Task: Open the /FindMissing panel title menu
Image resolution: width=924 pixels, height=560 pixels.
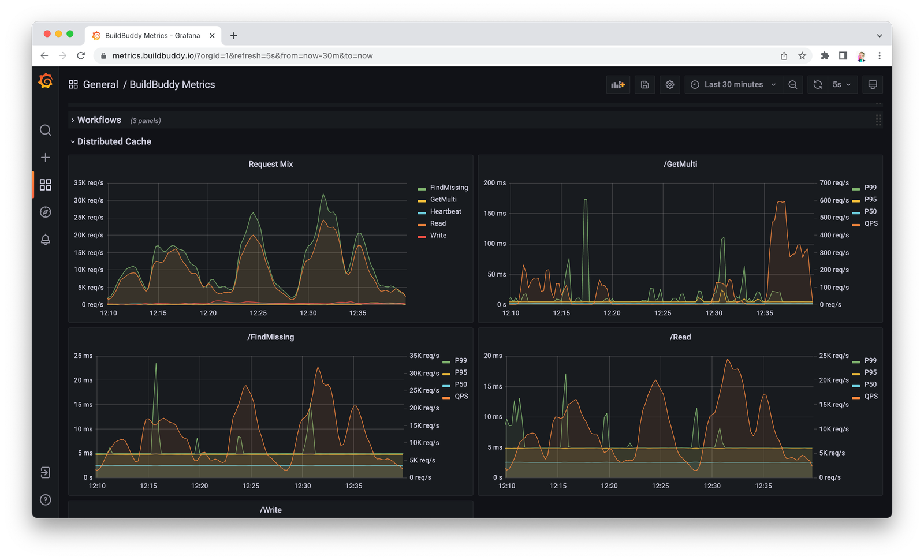Action: coord(271,337)
